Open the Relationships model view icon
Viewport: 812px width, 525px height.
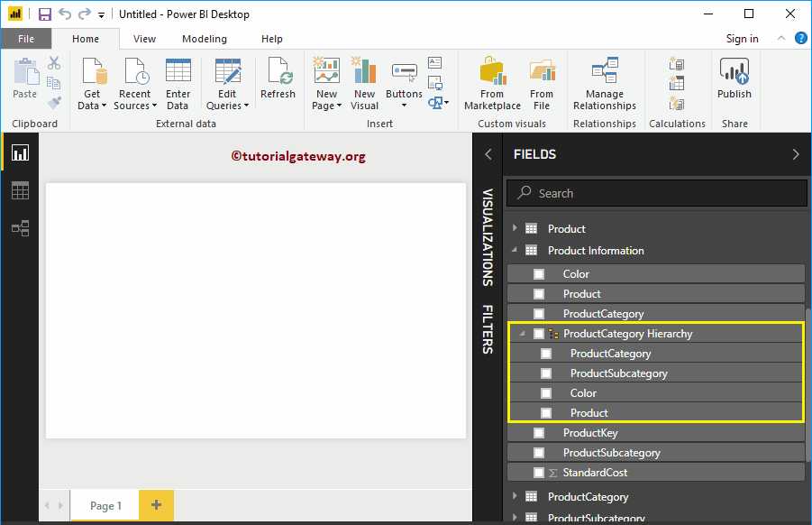pyautogui.click(x=20, y=228)
